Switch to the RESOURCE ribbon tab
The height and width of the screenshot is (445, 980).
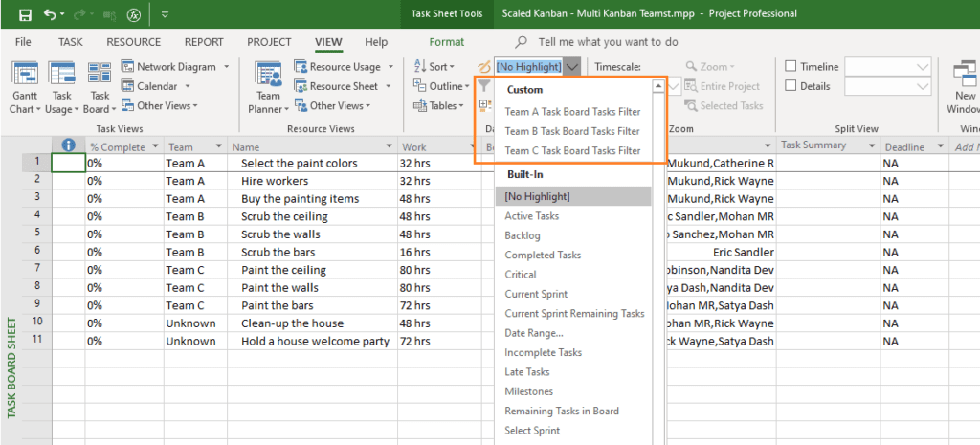[x=134, y=42]
